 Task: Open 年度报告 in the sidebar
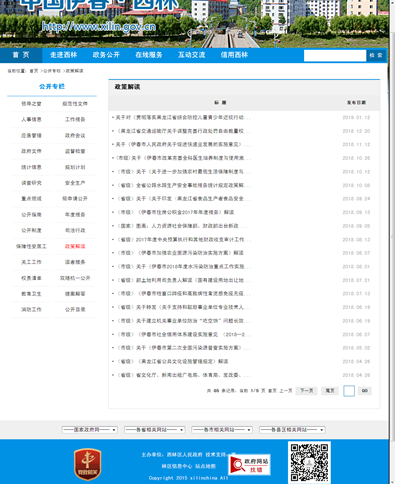[75, 214]
